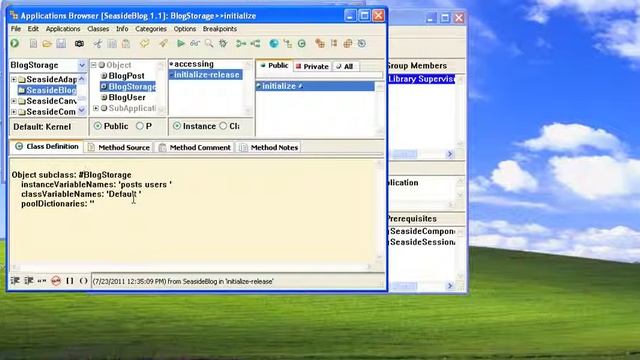640x360 pixels.
Task: Click the second indent icon in status bar
Action: tap(29, 281)
